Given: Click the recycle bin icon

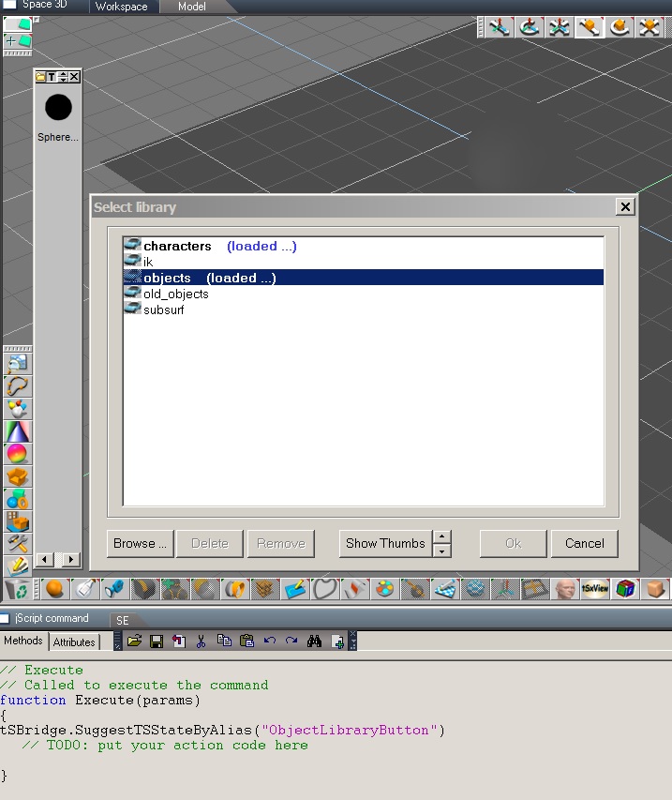Looking at the screenshot, I should (17, 589).
